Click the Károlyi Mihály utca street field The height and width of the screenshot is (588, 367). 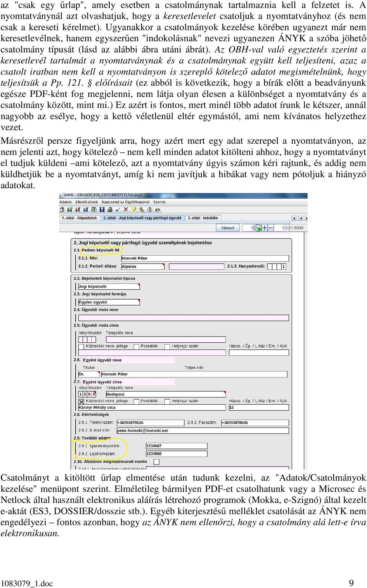coord(152,407)
